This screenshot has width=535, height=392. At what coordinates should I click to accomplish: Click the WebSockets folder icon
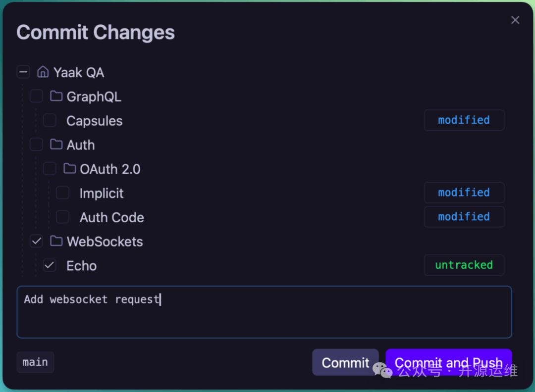coord(56,242)
